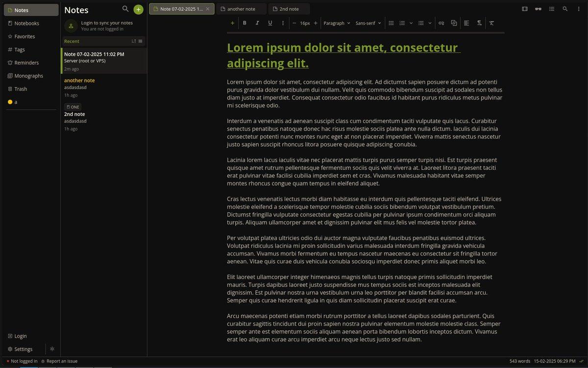Insert a checklist
Screen dimensions: 588x368
point(391,23)
